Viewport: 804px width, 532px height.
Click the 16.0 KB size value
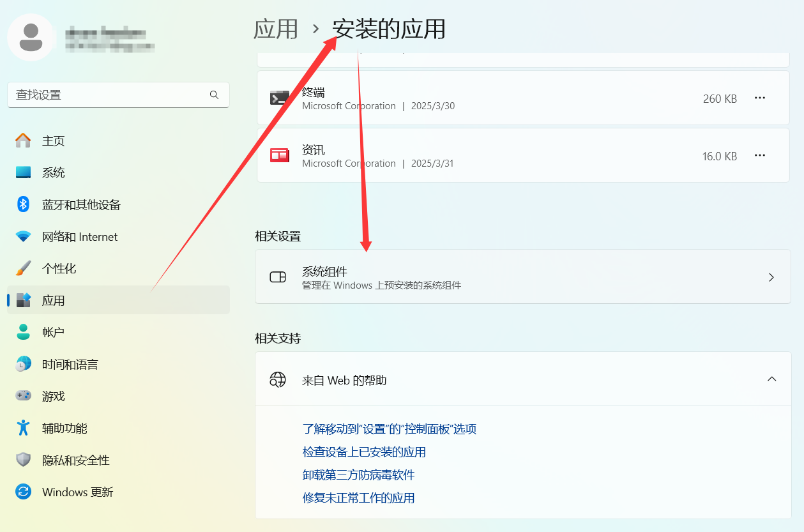point(720,156)
